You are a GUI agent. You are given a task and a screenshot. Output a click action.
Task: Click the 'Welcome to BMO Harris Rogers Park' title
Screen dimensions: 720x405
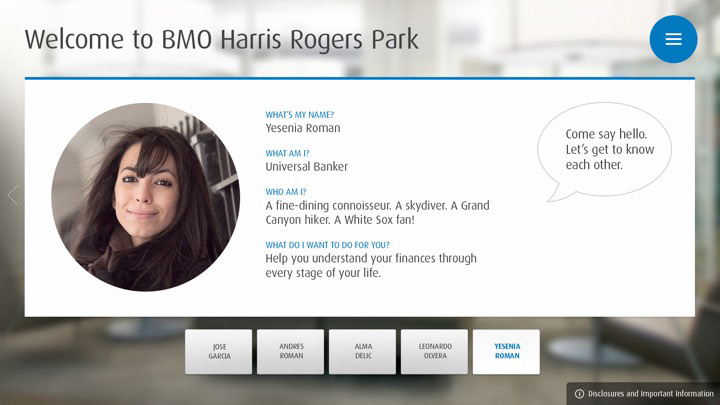(221, 39)
